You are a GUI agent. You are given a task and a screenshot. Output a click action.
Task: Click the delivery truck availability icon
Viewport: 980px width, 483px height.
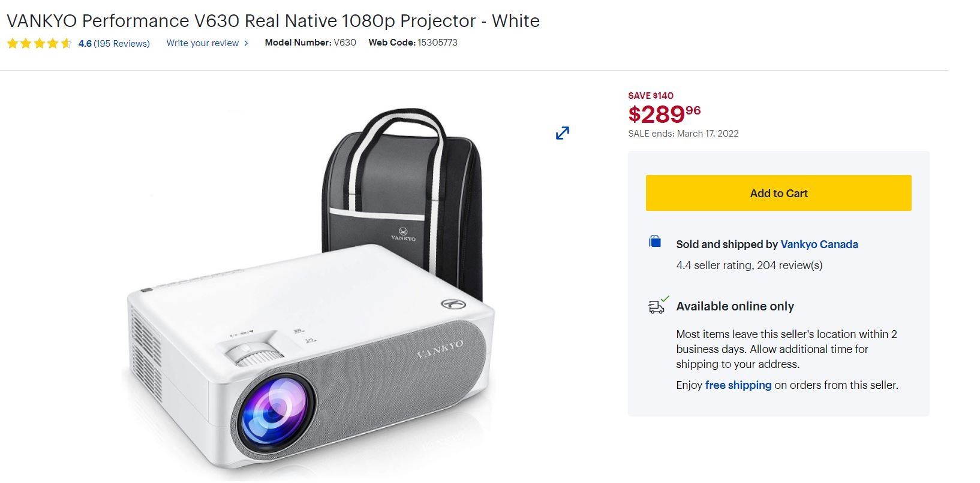pyautogui.click(x=657, y=305)
